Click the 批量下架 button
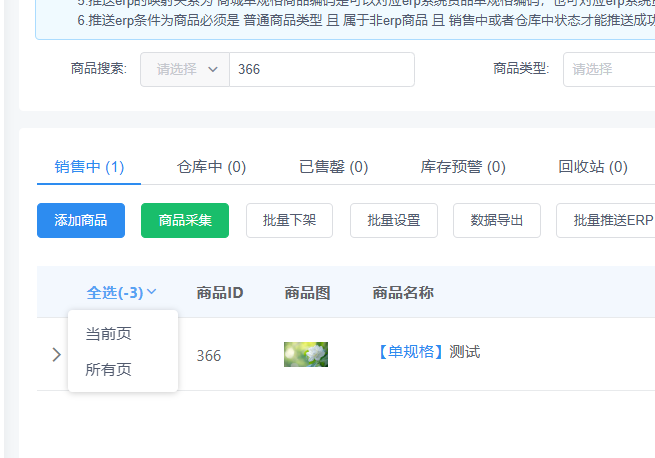This screenshot has width=655, height=458. (x=289, y=220)
